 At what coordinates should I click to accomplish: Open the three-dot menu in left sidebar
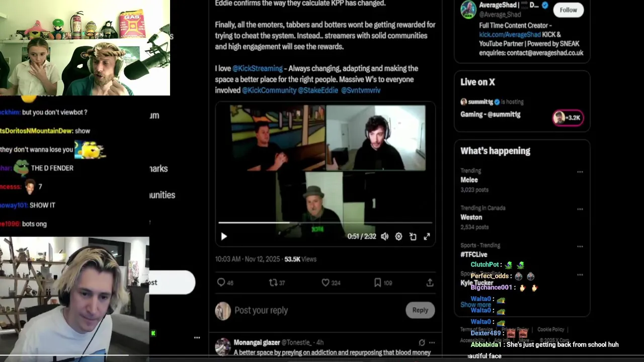[197, 337]
